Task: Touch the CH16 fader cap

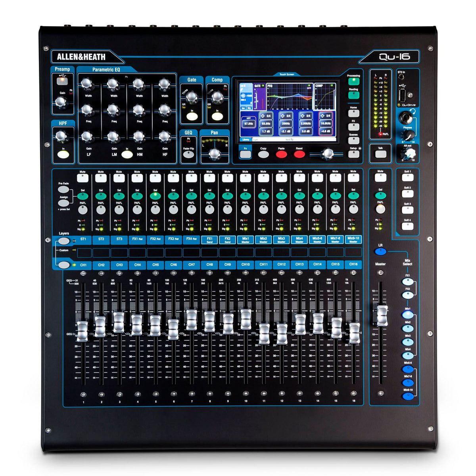Action: point(355,333)
